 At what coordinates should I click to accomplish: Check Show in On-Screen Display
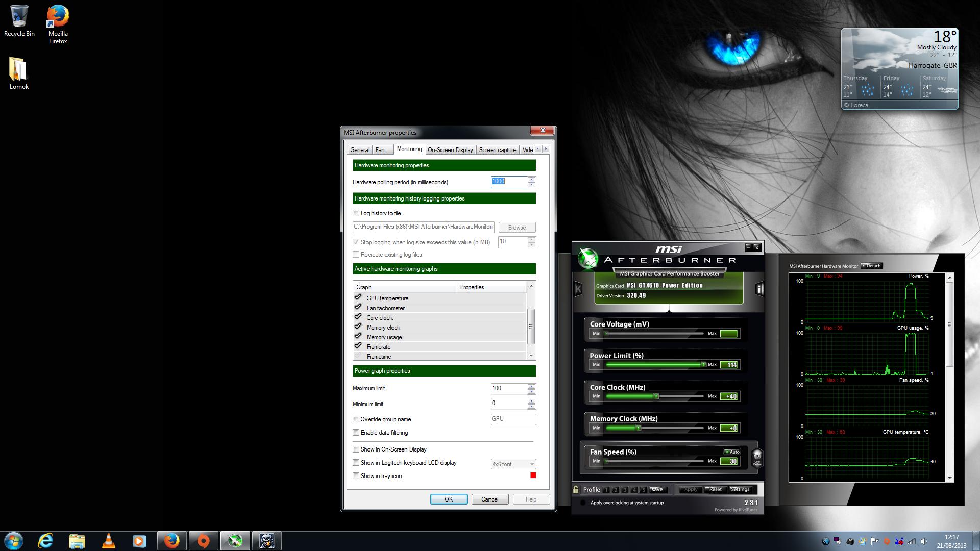[x=356, y=449]
